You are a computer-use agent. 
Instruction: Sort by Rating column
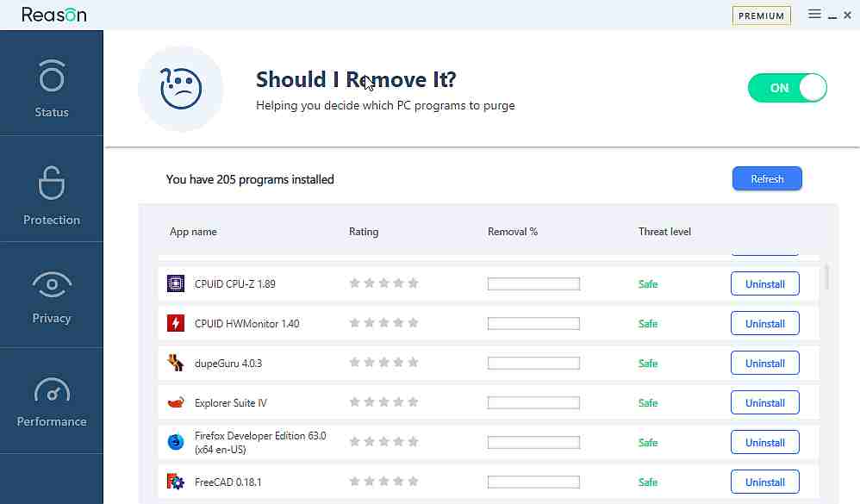point(364,232)
